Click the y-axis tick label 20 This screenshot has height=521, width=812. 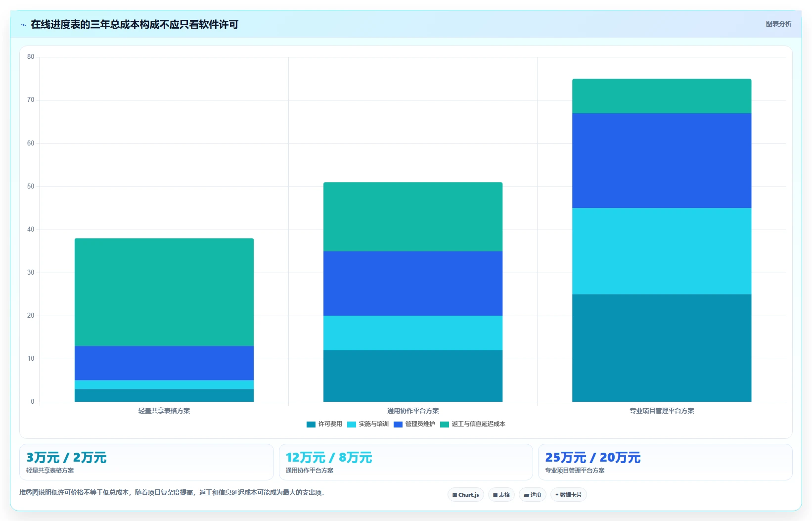(x=31, y=316)
